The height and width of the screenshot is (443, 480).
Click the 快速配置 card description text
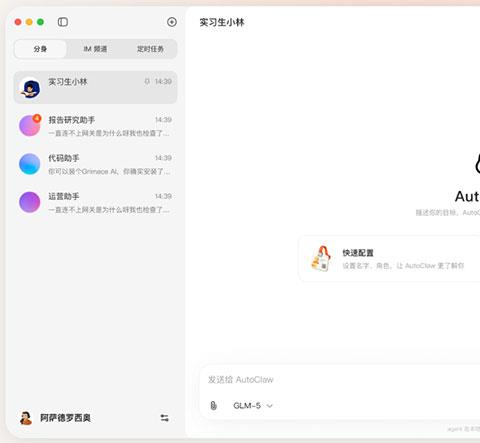point(403,266)
